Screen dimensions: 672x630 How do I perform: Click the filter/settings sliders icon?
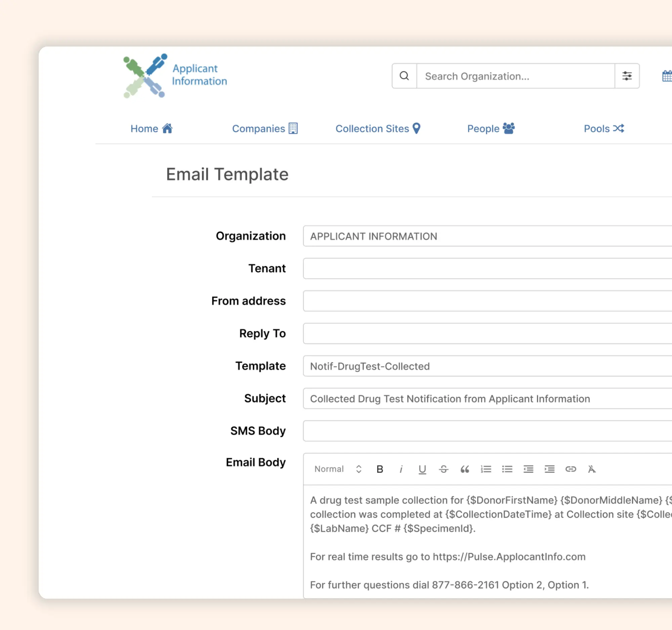(x=627, y=76)
